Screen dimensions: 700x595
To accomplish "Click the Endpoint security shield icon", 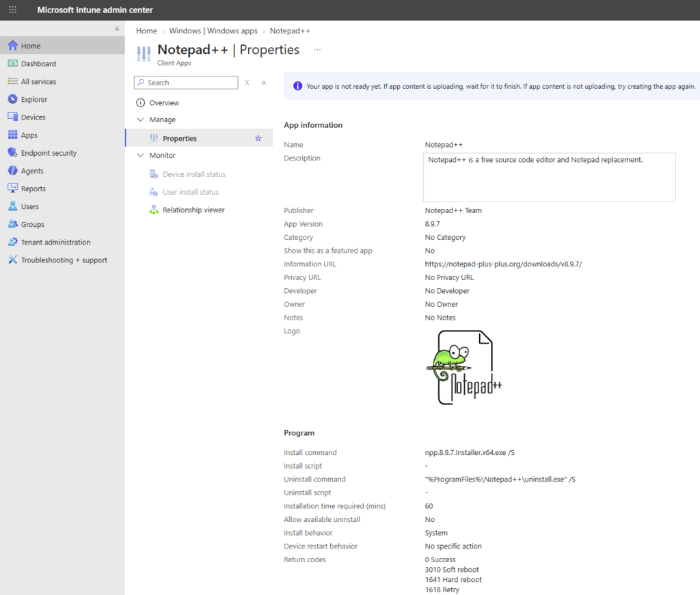I will click(x=12, y=152).
